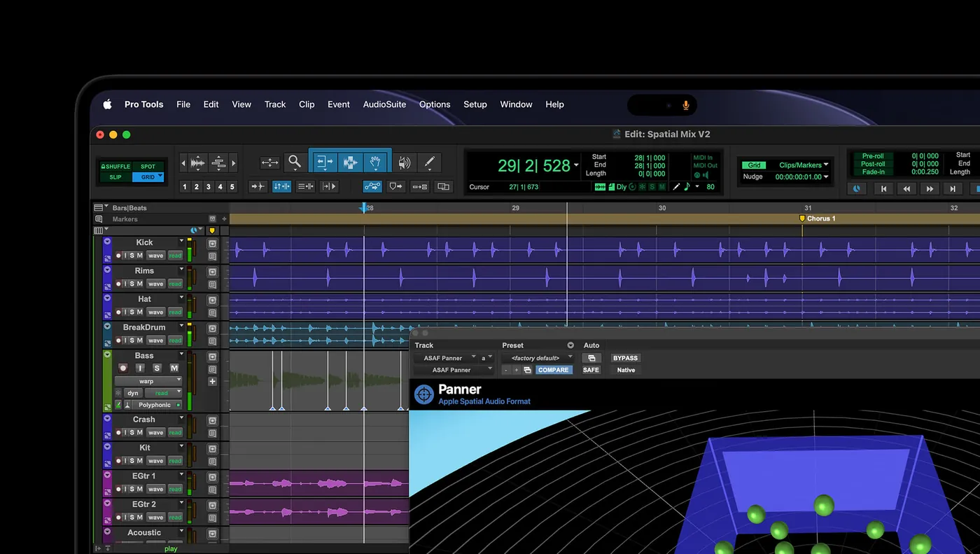This screenshot has height=554, width=980.
Task: Select the Pencil tool
Action: point(429,162)
